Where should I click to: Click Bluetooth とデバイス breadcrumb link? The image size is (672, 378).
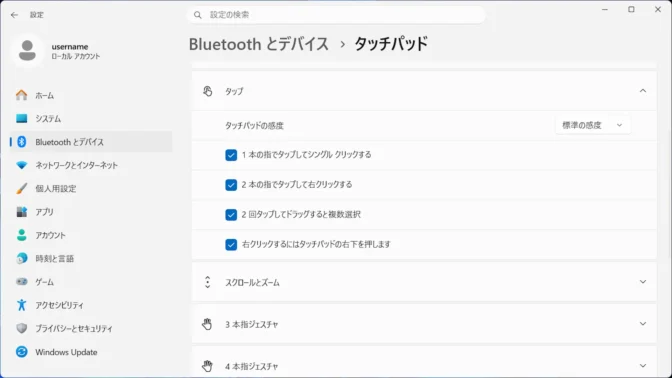pos(259,44)
